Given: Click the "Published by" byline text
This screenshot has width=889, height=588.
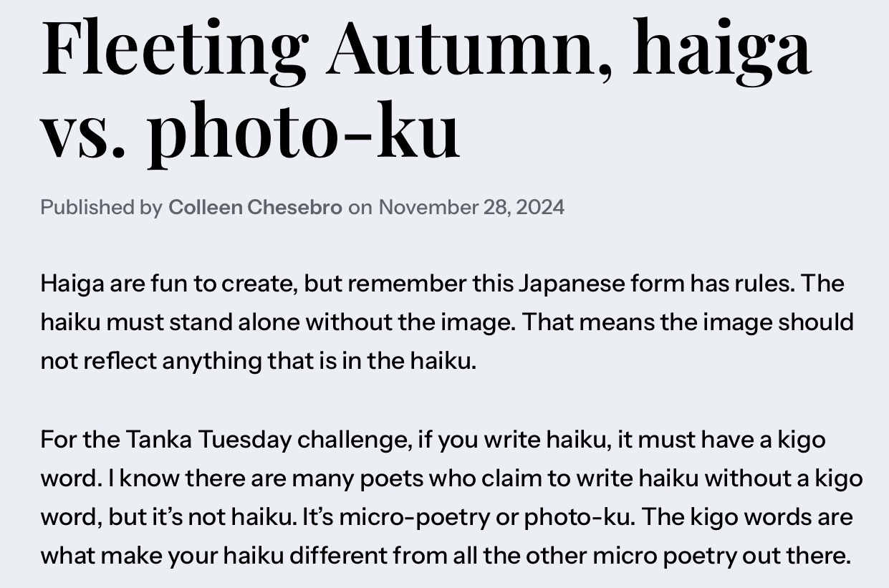Looking at the screenshot, I should click(101, 208).
